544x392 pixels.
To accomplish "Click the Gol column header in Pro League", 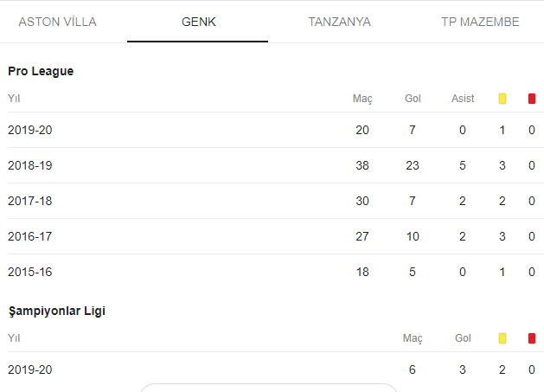I will 413,99.
